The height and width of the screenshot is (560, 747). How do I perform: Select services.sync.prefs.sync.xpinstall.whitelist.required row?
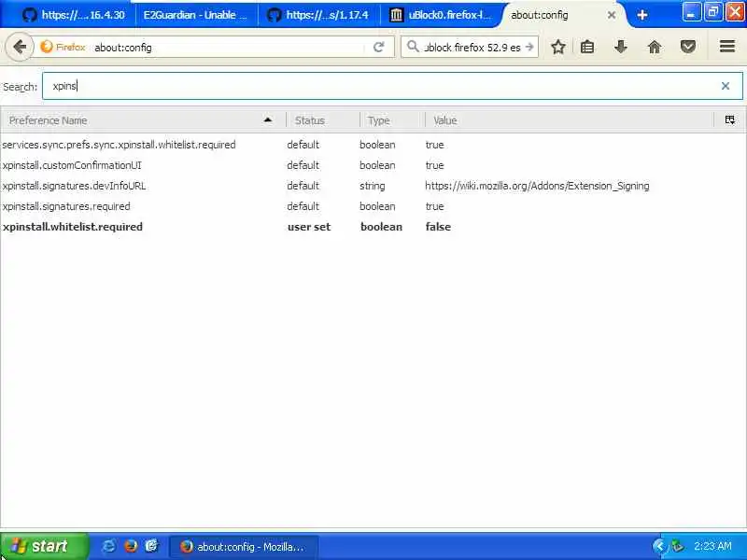pos(373,145)
